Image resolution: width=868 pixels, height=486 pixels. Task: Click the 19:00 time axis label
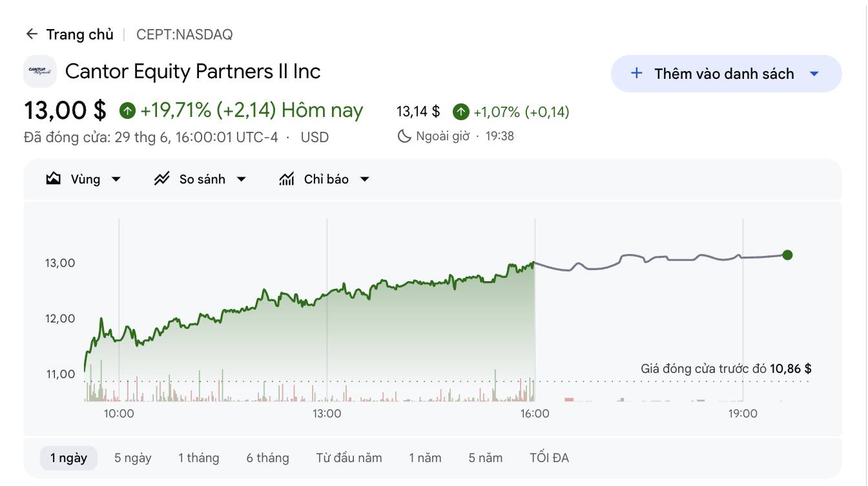(743, 413)
